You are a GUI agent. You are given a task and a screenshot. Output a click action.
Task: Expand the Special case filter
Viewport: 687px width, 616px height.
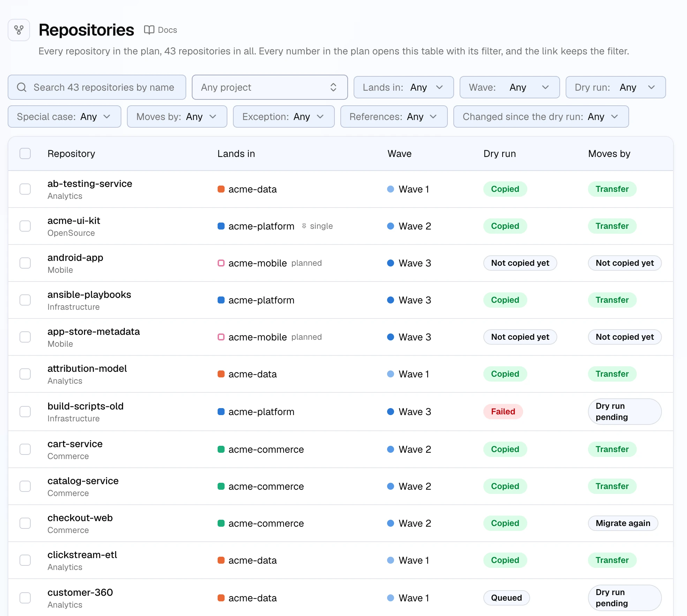[x=65, y=117]
